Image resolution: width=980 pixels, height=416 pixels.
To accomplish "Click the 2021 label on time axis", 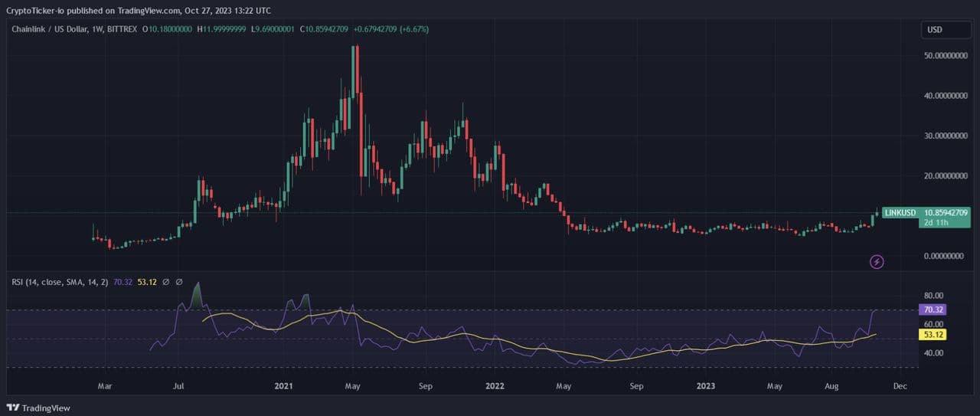I will (285, 386).
